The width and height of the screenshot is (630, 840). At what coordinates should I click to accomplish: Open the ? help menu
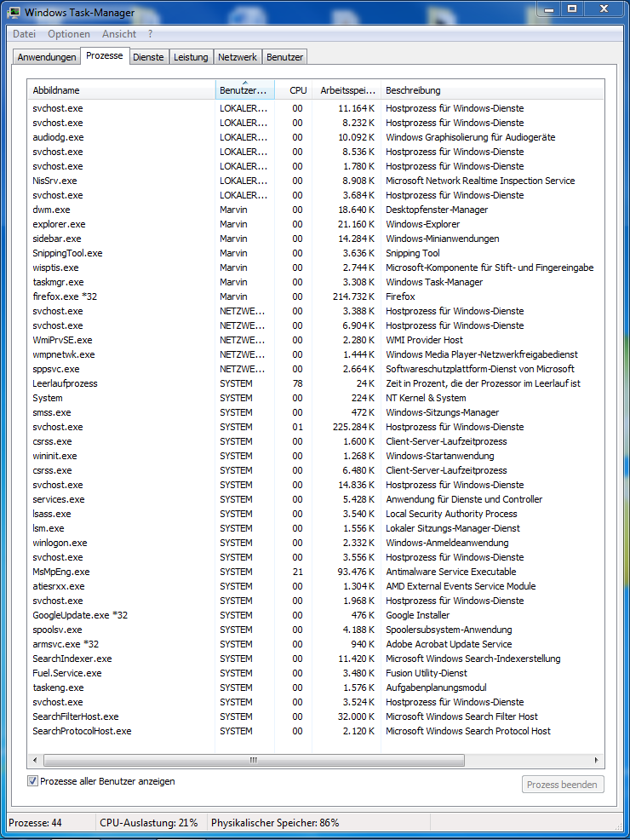point(151,34)
